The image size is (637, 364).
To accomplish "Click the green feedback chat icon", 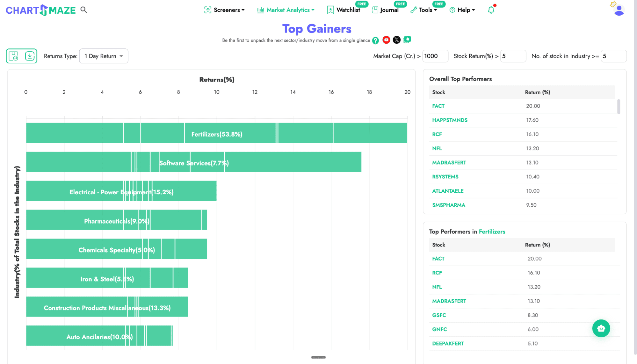I will (x=407, y=40).
